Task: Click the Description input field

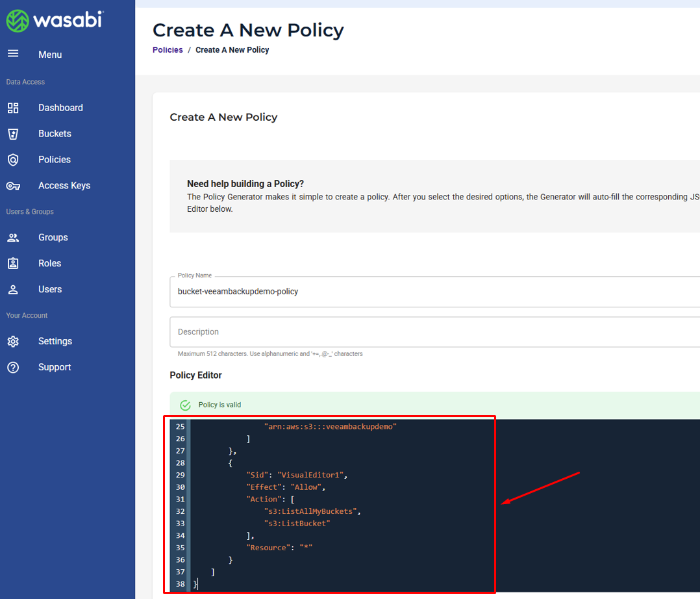Action: tap(434, 332)
